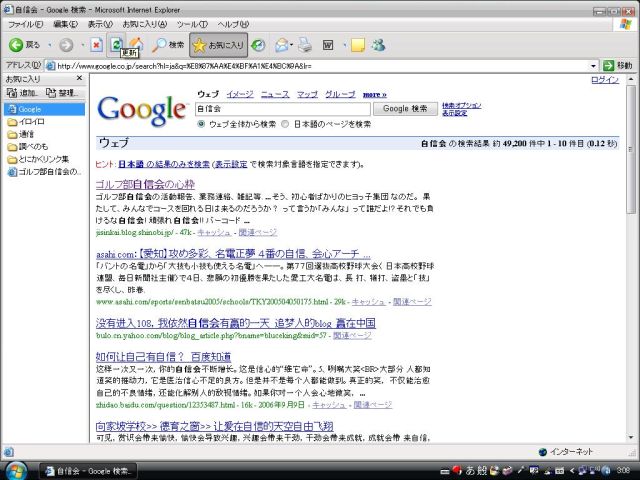Screen dimensions: 640x480
Task: Open the ログイン link
Action: tap(605, 80)
